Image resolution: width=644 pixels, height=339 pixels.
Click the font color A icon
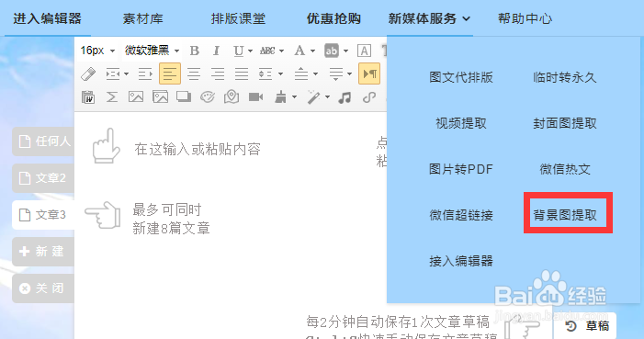click(x=299, y=51)
